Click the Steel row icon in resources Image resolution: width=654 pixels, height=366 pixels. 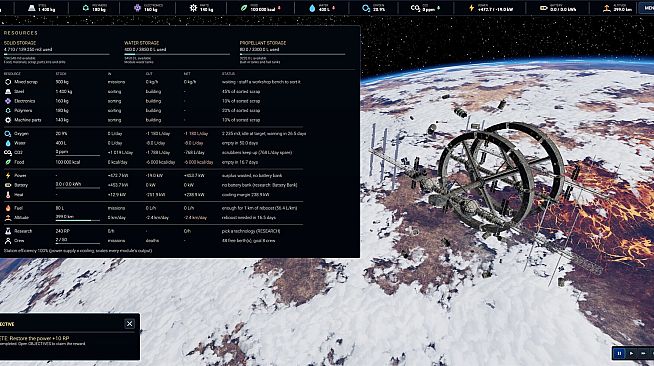coord(8,91)
